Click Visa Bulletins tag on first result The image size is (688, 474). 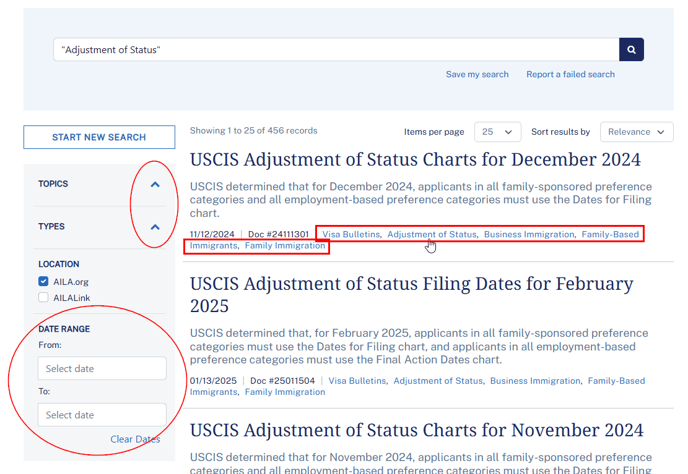tap(351, 234)
